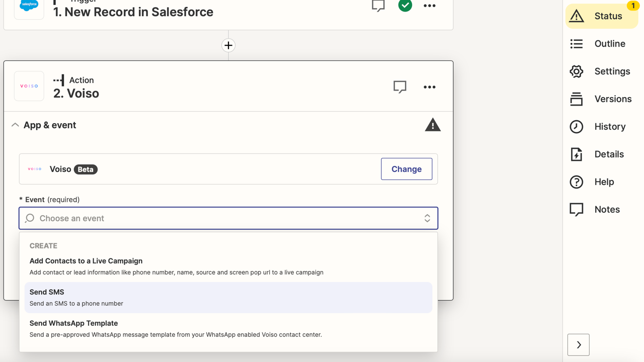Image resolution: width=644 pixels, height=362 pixels.
Task: Open the Notes panel label
Action: click(x=607, y=210)
